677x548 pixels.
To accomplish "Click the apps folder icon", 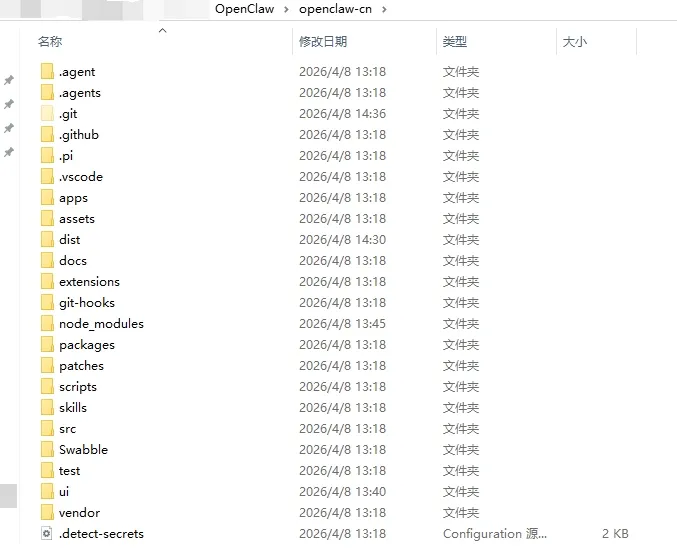I will tap(47, 197).
